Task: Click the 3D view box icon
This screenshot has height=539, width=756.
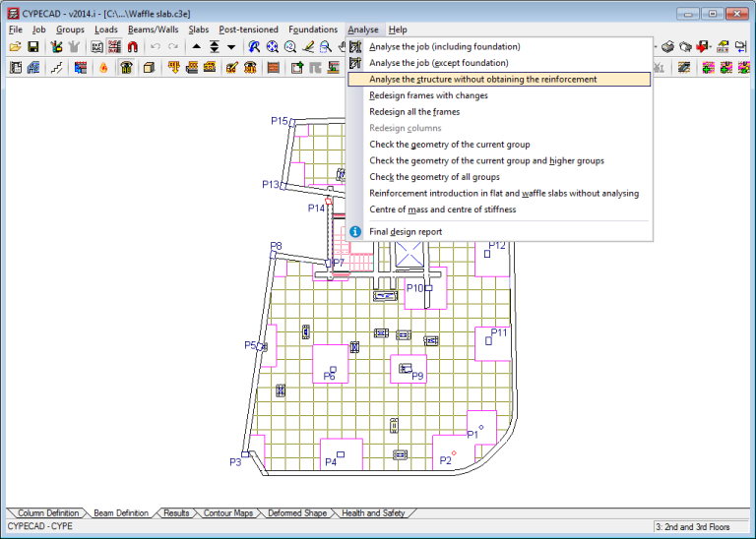Action: pos(149,68)
